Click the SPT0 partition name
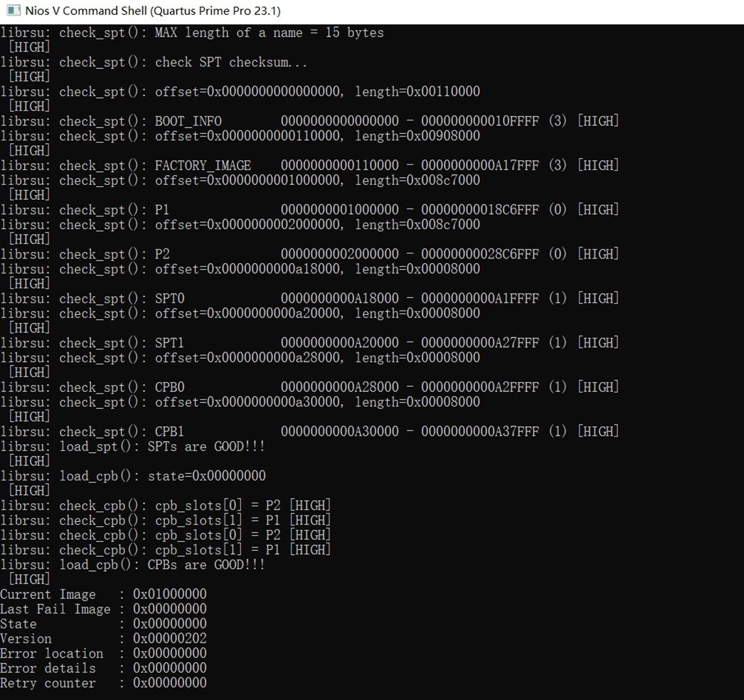This screenshot has width=744, height=700. pos(169,298)
